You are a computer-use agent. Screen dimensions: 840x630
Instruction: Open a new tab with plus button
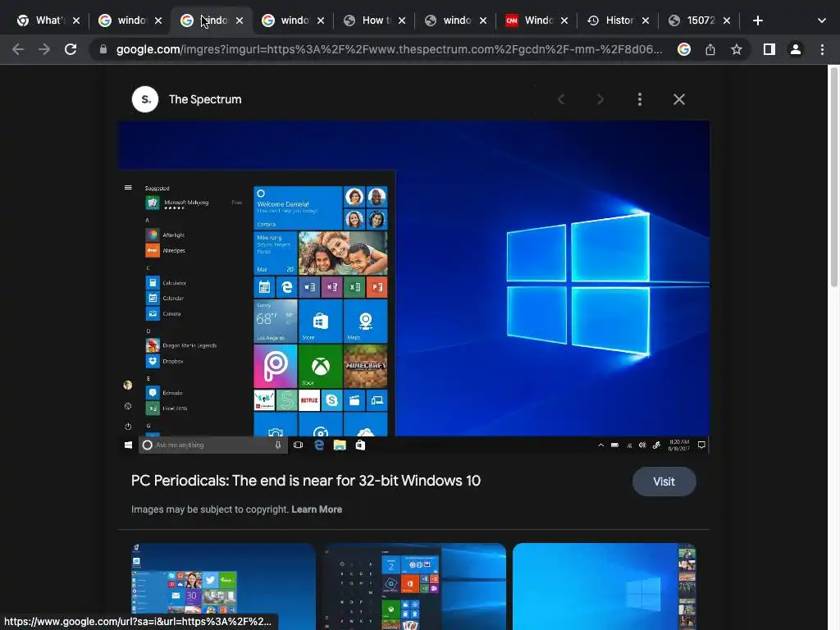[757, 21]
